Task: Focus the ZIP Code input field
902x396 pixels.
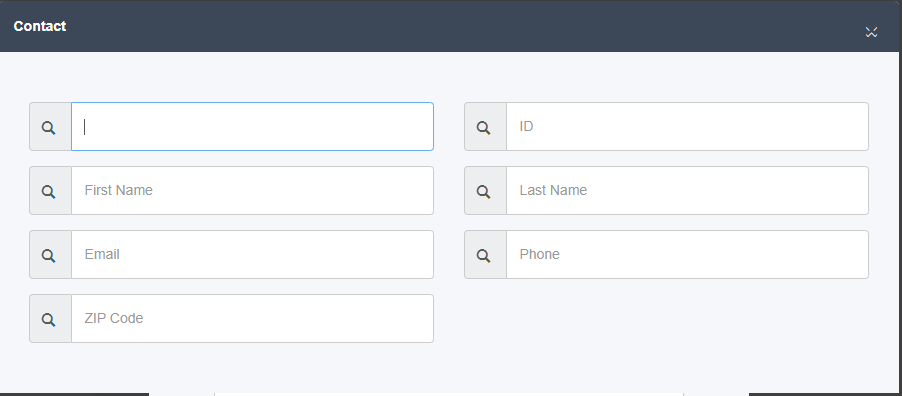Action: click(x=253, y=318)
